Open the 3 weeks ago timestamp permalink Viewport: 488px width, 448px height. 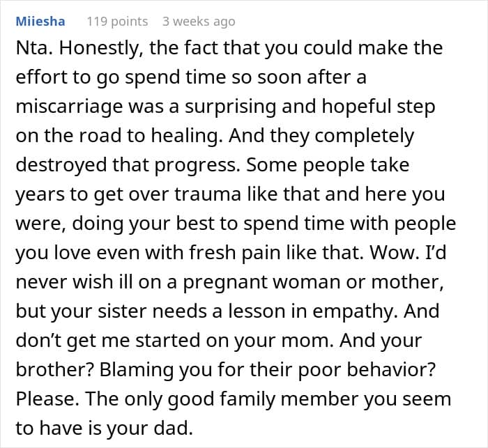(199, 22)
